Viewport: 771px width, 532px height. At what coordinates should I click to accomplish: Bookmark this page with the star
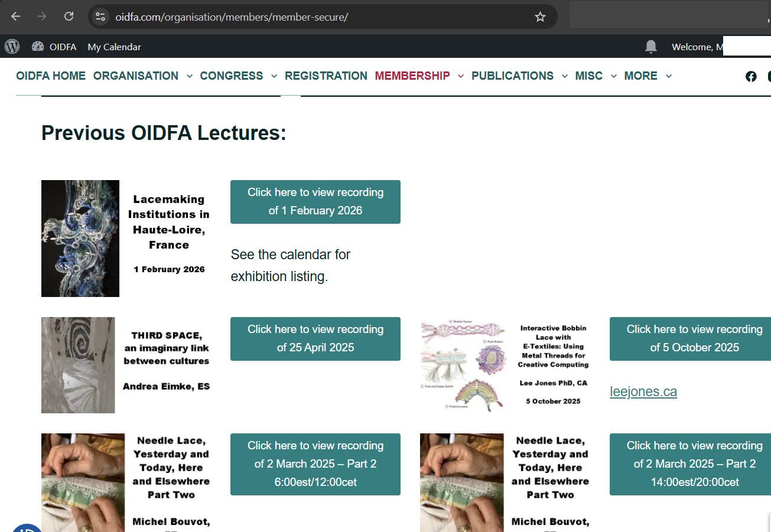540,17
